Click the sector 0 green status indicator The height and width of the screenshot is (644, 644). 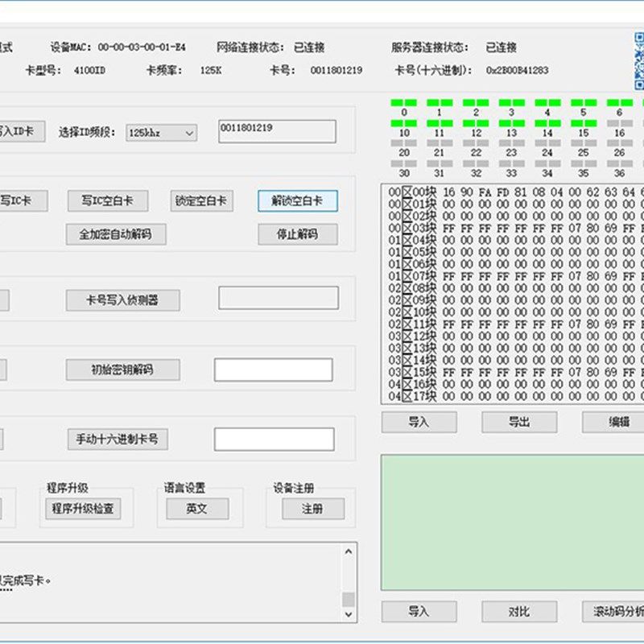404,103
